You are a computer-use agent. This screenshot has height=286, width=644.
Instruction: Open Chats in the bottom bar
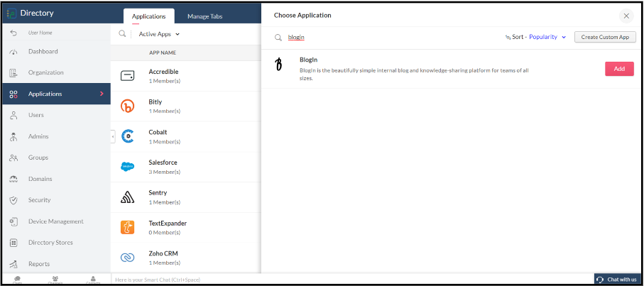click(x=17, y=280)
